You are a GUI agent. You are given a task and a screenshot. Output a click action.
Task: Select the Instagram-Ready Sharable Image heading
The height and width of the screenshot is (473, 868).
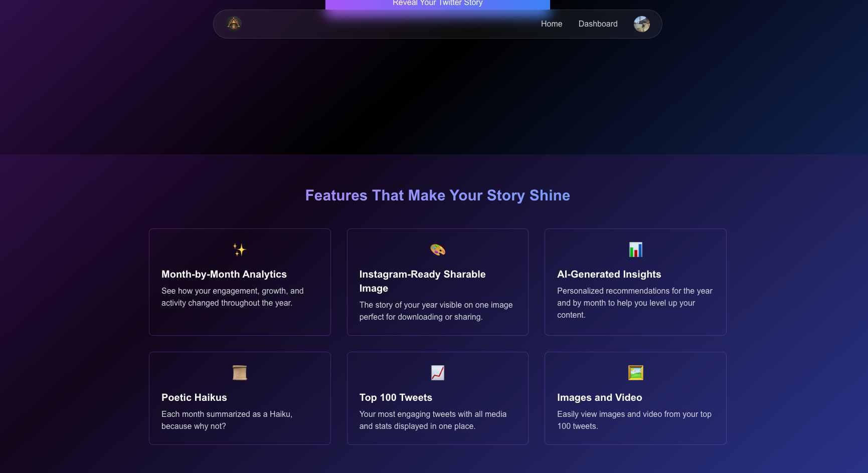[423, 281]
